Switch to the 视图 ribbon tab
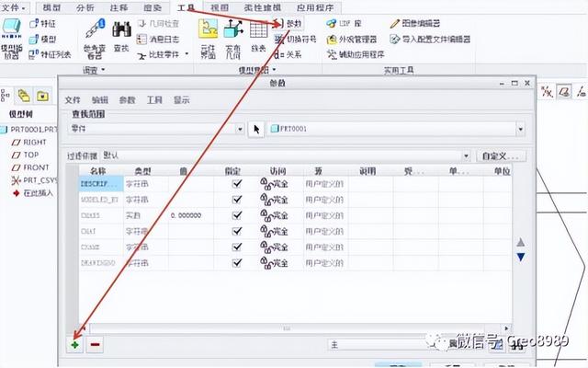Viewport: 588px width, 368px height. [x=220, y=7]
